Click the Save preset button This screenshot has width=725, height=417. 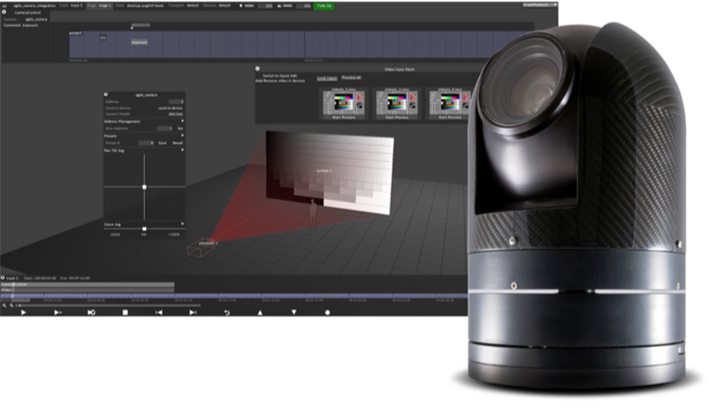pyautogui.click(x=163, y=143)
